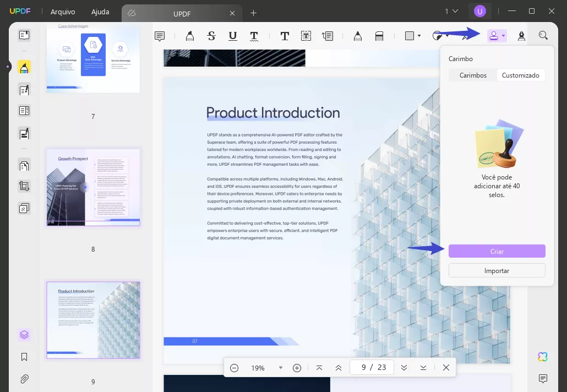Open the crop pages tool in sidebar
Image resolution: width=567 pixels, height=392 pixels.
point(23,186)
